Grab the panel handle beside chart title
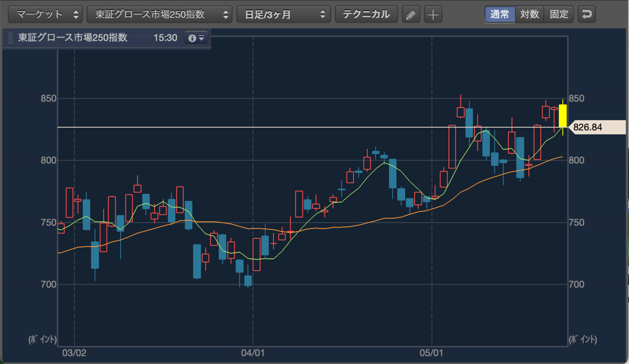Image resolution: width=629 pixels, height=364 pixels. pyautogui.click(x=10, y=38)
